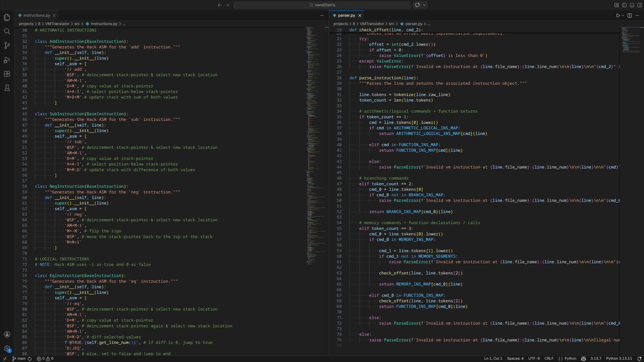Toggle the bottom panel visibility

[632, 5]
